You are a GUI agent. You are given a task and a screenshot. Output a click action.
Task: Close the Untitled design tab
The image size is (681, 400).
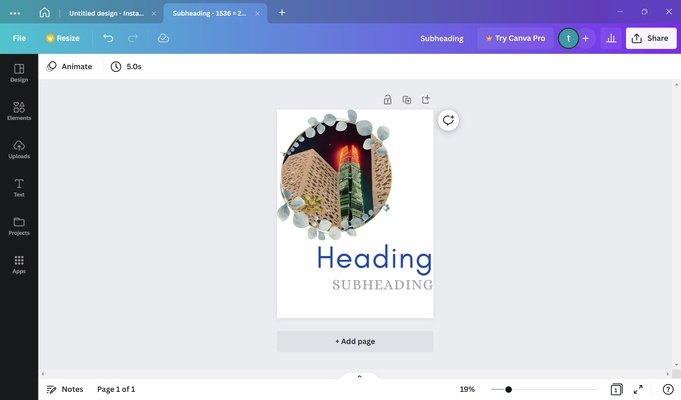click(154, 13)
